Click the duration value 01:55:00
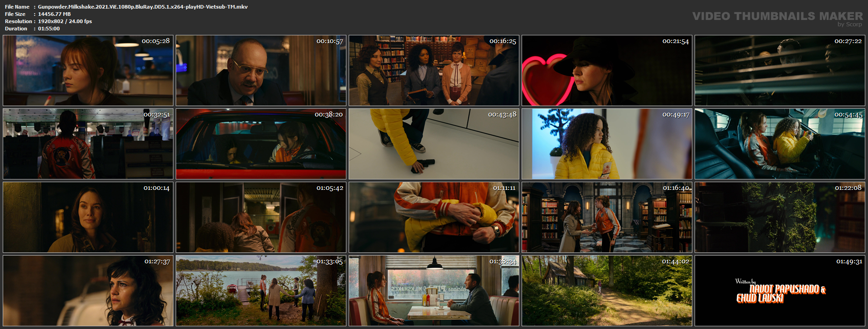 49,29
